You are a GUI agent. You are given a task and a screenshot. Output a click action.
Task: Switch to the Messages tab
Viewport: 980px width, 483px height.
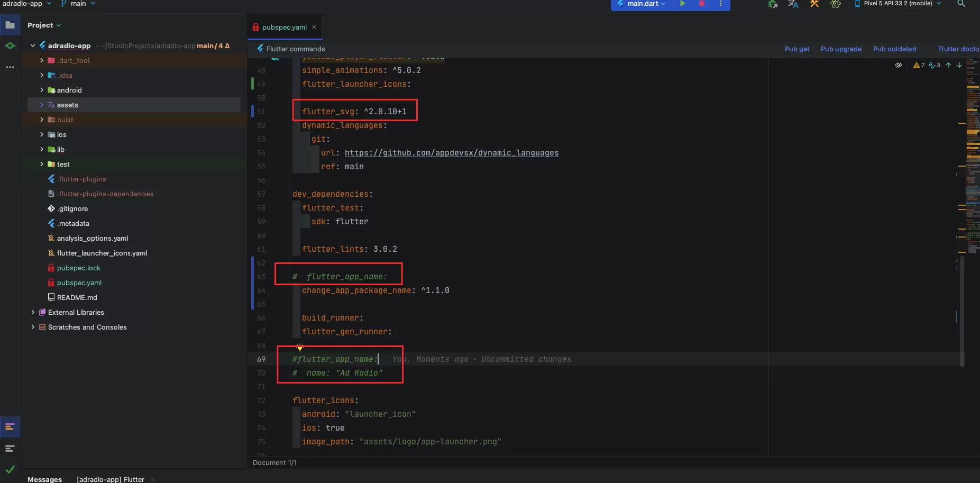click(44, 479)
